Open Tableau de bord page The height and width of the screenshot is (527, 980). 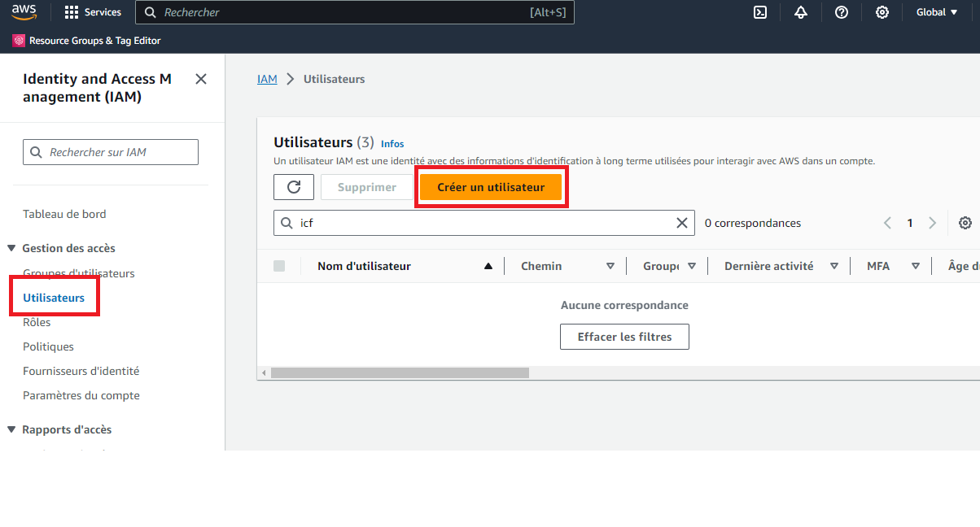[64, 214]
